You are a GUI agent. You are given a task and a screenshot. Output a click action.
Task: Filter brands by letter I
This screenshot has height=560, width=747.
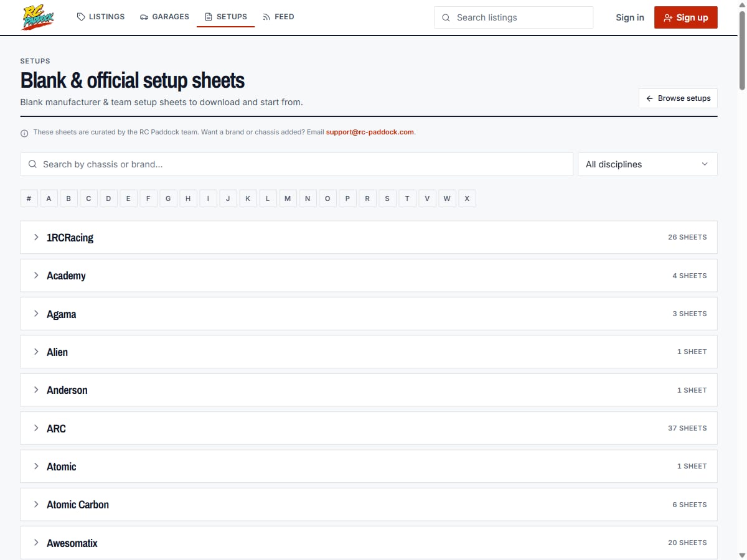pyautogui.click(x=208, y=198)
